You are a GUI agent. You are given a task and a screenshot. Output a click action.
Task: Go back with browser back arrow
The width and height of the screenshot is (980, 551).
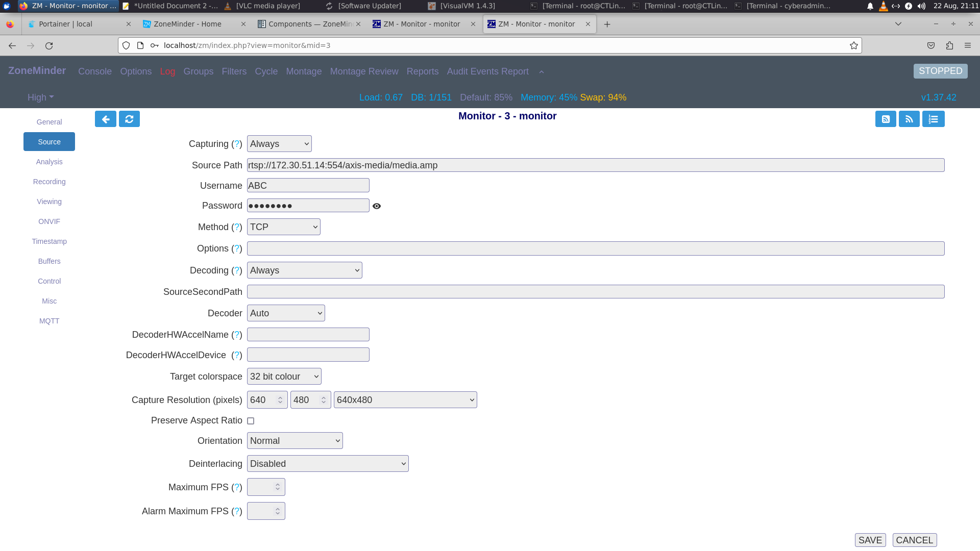12,45
